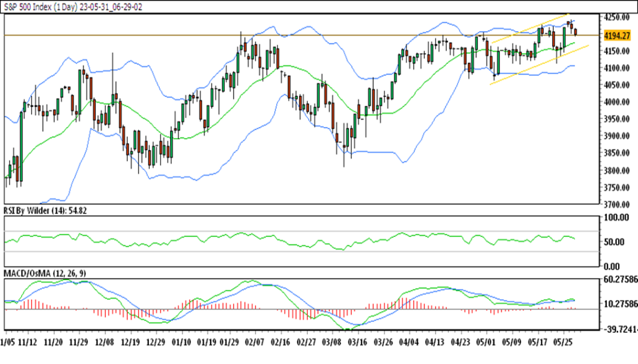Click the 05/01 date label
Screen dimensions: 638x364
(486, 342)
